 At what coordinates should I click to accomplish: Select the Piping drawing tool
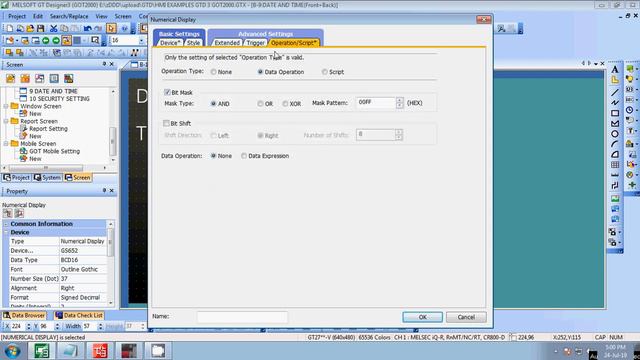(615, 185)
